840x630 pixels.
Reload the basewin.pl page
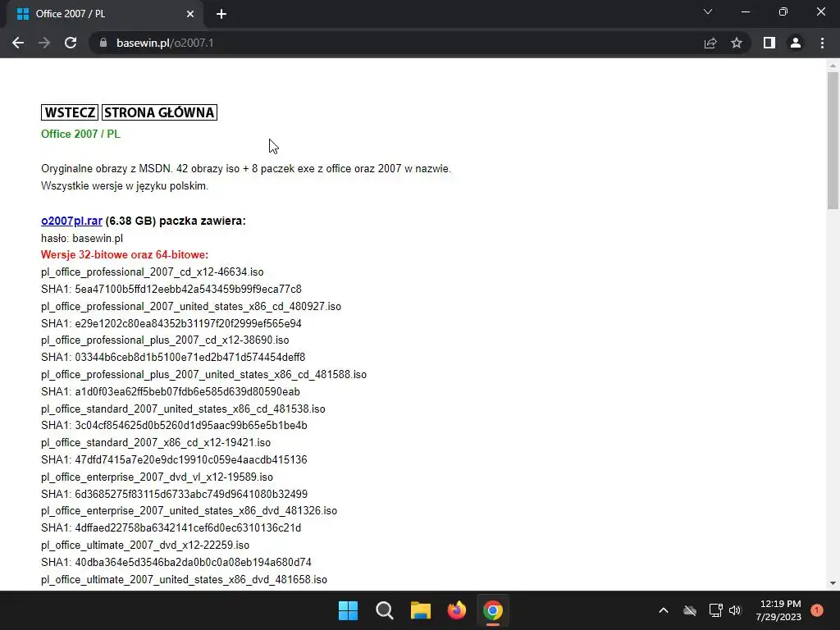(x=71, y=43)
